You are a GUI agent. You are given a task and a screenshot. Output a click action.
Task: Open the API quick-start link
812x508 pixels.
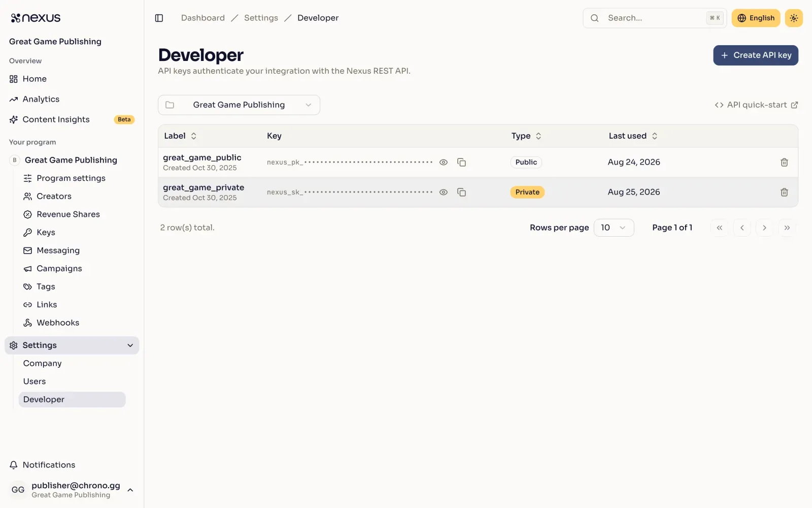pos(756,105)
